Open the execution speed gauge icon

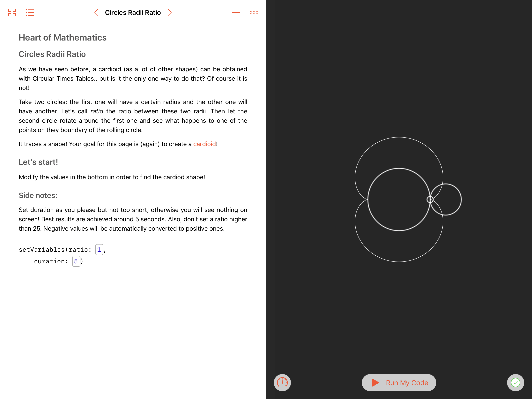coord(282,382)
